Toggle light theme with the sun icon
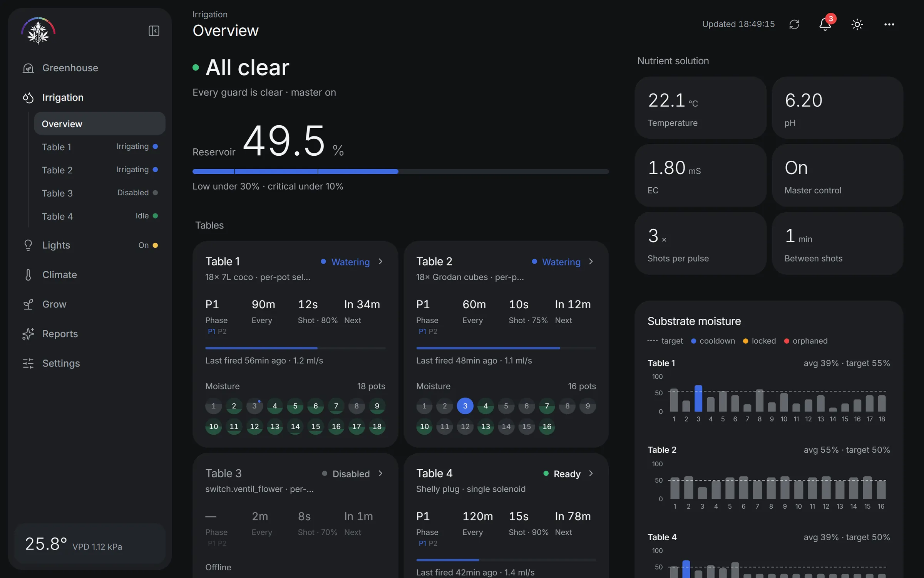 click(x=857, y=24)
